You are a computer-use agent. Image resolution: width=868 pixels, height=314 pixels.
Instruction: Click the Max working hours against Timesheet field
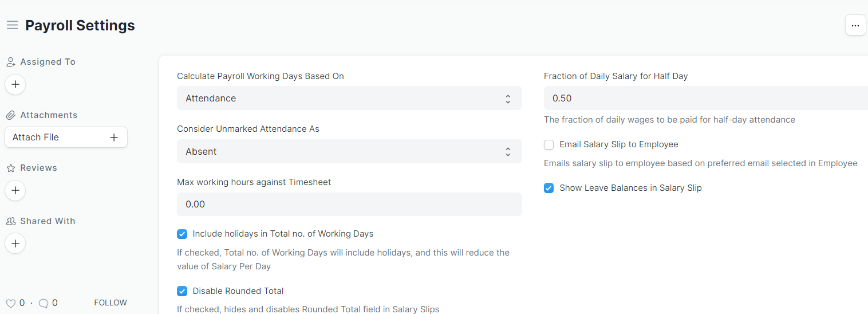[349, 204]
